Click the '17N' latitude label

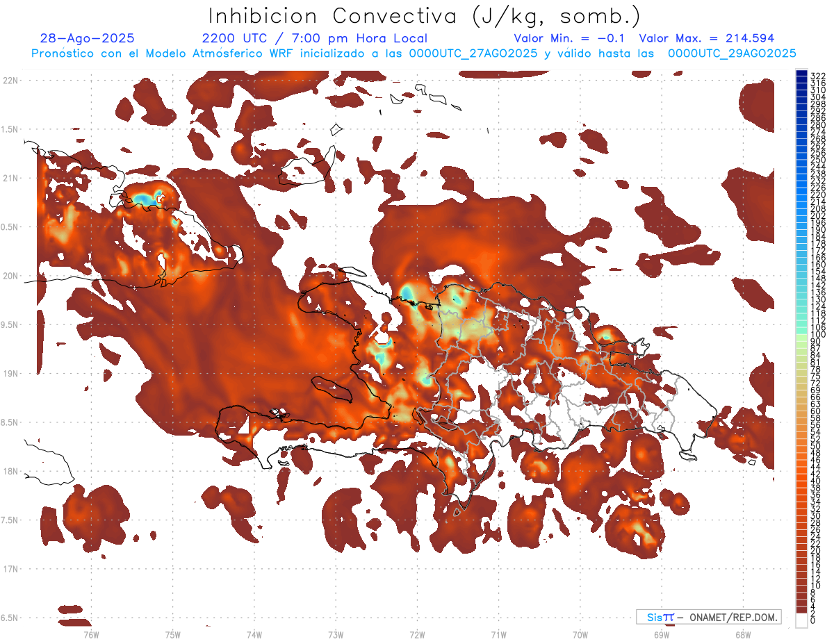point(10,569)
